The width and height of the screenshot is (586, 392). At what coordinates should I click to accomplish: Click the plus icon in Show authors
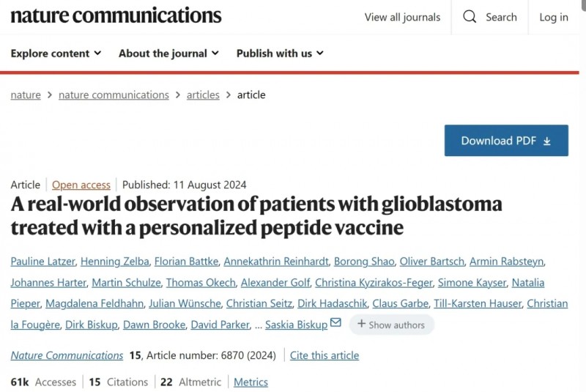[x=361, y=324]
